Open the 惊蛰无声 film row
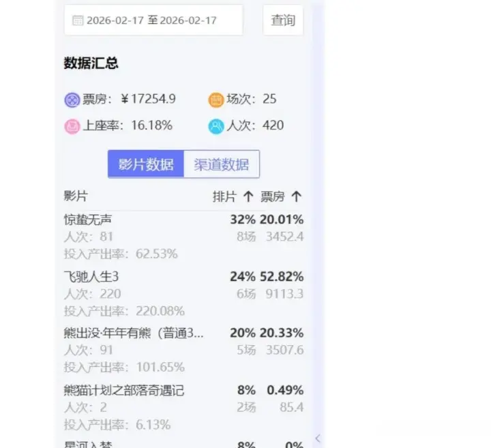 [x=88, y=220]
